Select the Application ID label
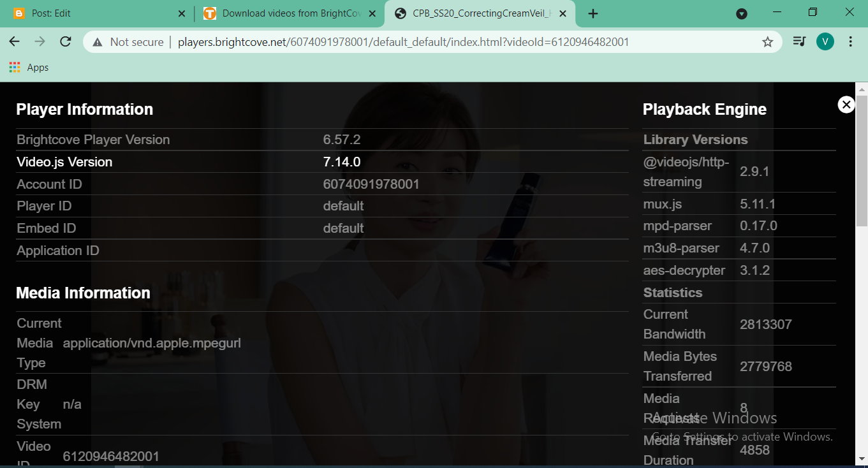This screenshot has width=868, height=468. (58, 251)
